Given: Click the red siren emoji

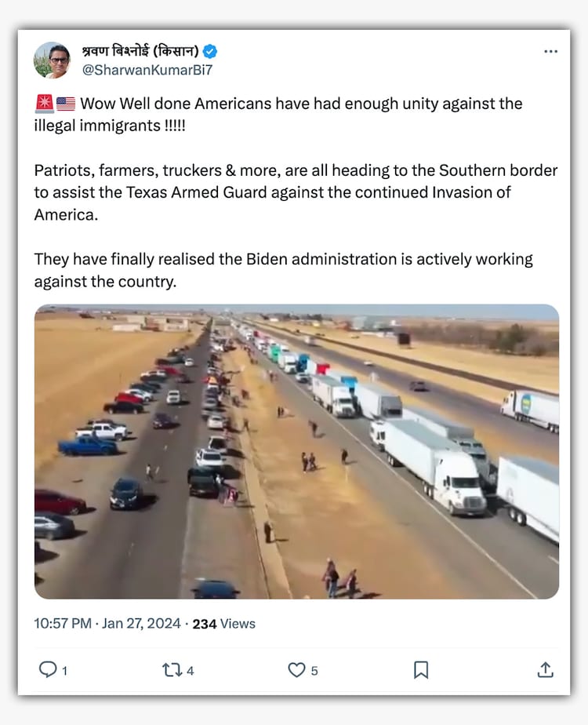Looking at the screenshot, I should pos(45,104).
